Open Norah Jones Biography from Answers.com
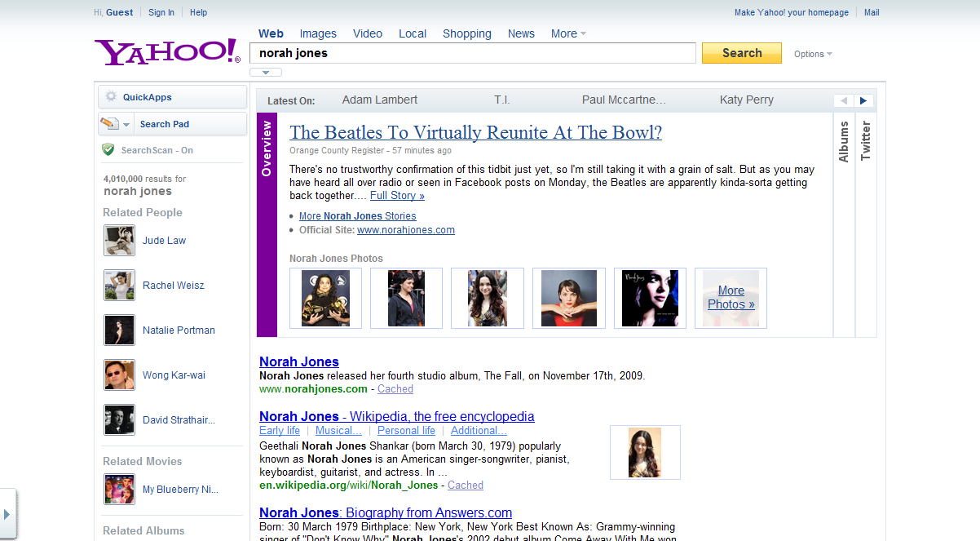The width and height of the screenshot is (980, 541). (386, 513)
